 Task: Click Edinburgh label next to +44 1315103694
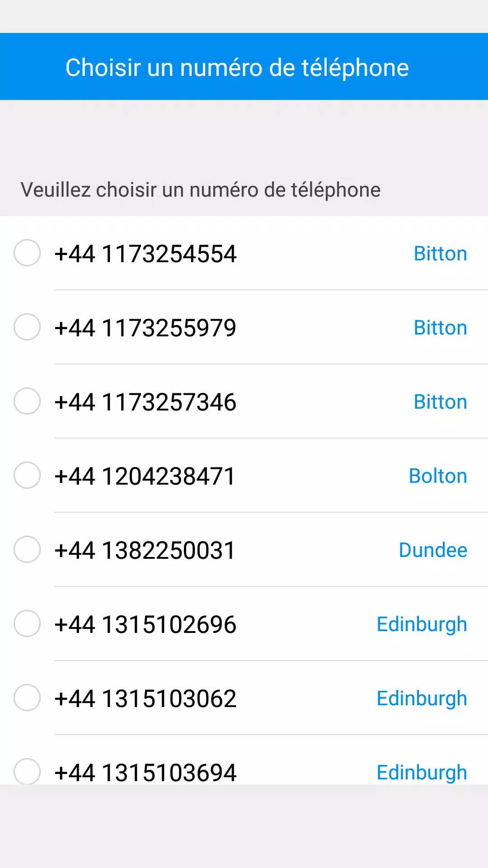click(422, 772)
